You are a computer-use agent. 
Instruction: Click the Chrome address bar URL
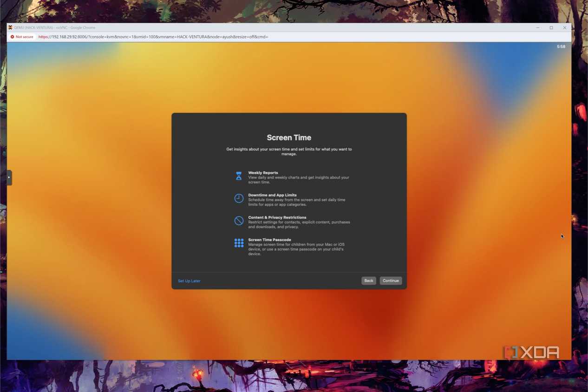(x=153, y=37)
